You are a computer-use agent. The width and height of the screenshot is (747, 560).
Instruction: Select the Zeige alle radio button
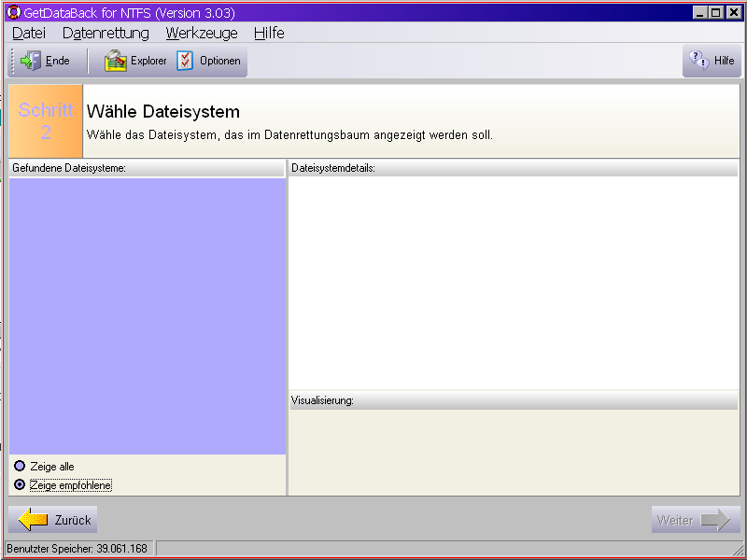pyautogui.click(x=20, y=466)
